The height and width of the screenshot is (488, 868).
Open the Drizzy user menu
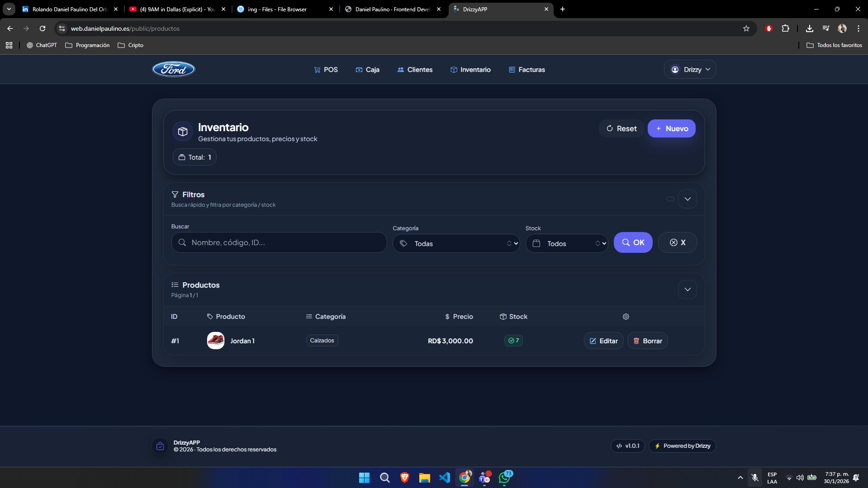(690, 70)
